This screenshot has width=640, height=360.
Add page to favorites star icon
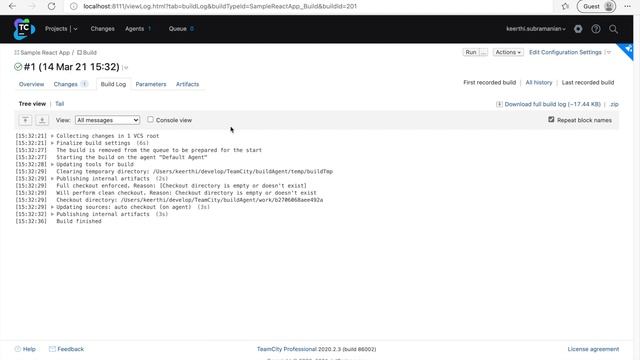(565, 6)
